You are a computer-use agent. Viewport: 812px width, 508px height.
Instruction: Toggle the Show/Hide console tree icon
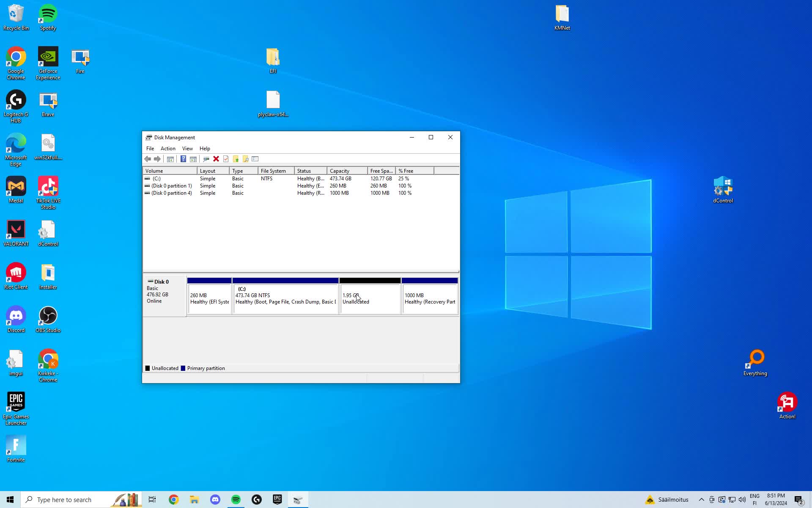[170, 159]
